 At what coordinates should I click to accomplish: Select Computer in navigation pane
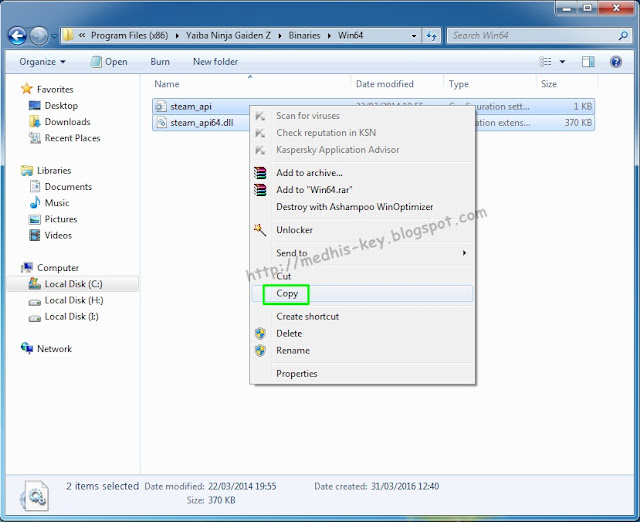[x=50, y=268]
